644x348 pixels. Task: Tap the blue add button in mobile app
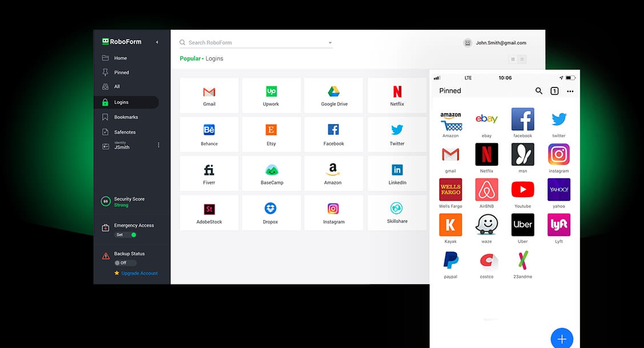coord(562,338)
